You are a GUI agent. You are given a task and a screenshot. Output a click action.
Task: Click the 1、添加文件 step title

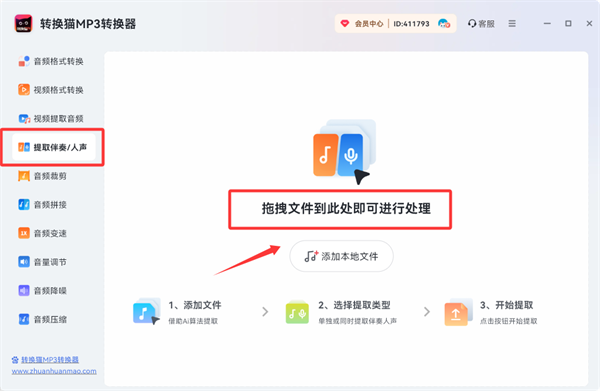[x=195, y=305]
